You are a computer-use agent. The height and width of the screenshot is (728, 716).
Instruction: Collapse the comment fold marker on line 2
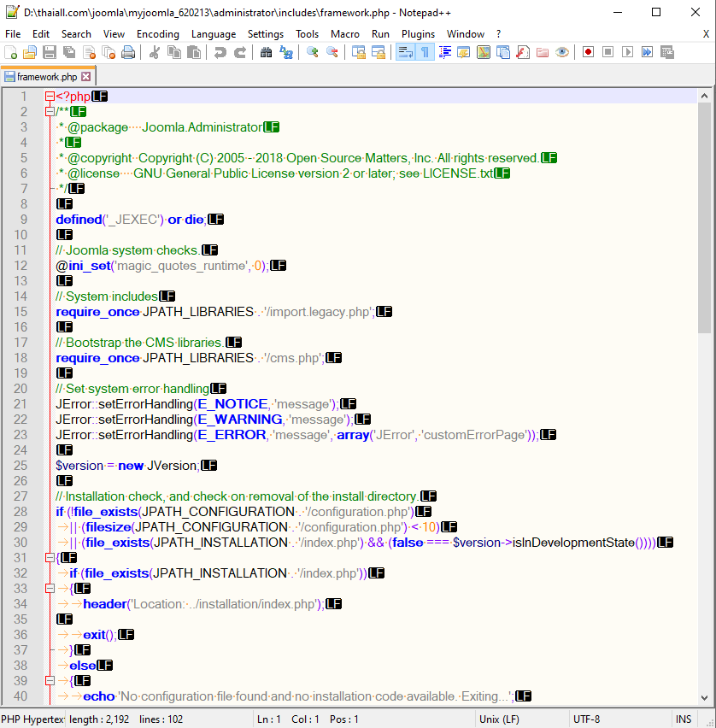coord(50,112)
